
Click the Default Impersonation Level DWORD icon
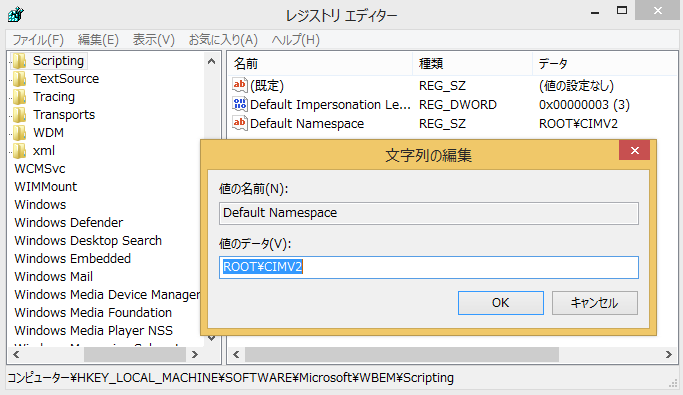[x=240, y=104]
